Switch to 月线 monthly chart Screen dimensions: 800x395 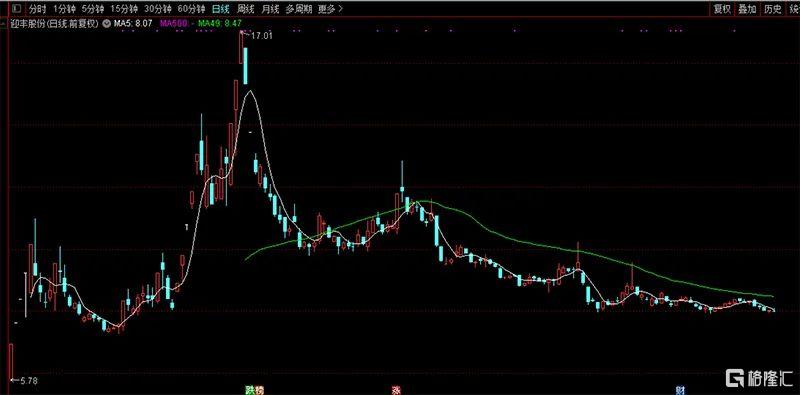coord(270,9)
